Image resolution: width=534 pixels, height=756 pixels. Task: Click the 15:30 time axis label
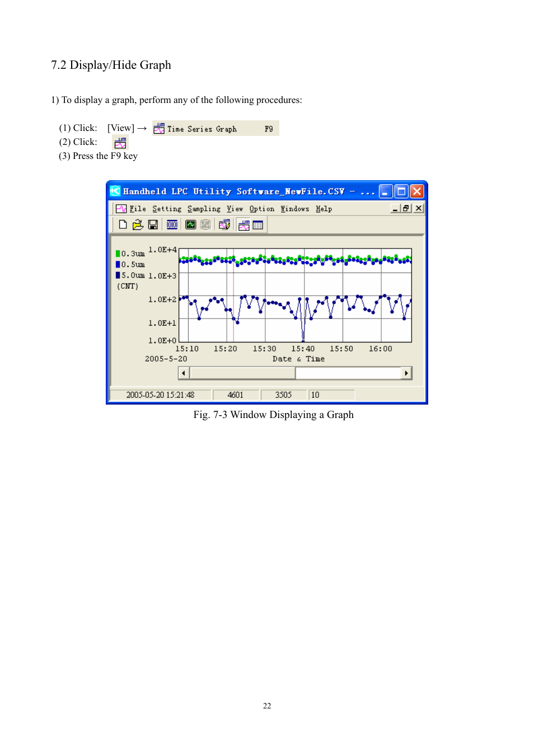pos(264,349)
